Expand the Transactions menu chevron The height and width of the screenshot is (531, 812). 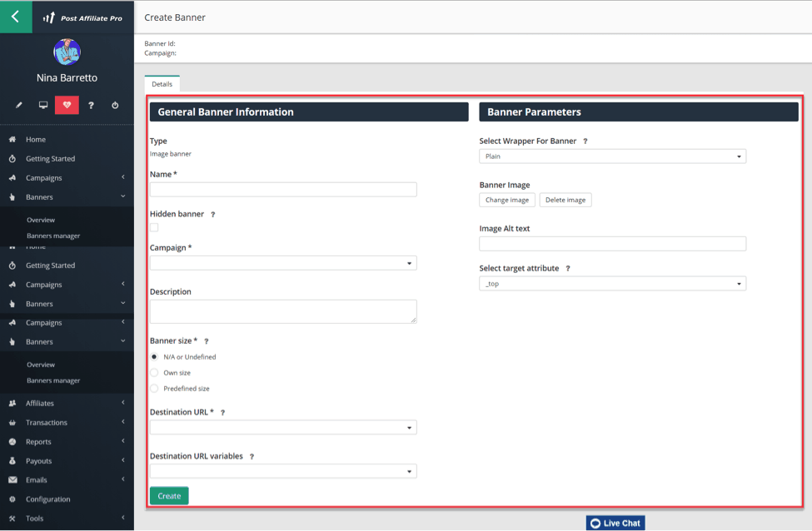point(123,422)
